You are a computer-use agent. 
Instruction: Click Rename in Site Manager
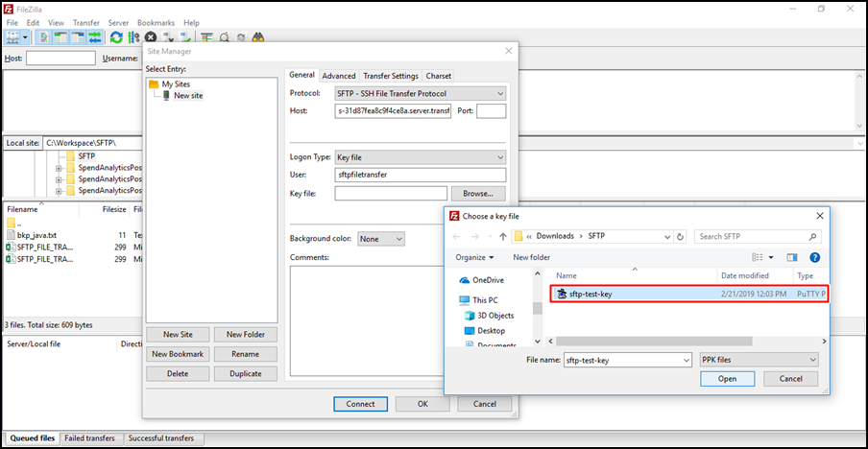click(245, 354)
